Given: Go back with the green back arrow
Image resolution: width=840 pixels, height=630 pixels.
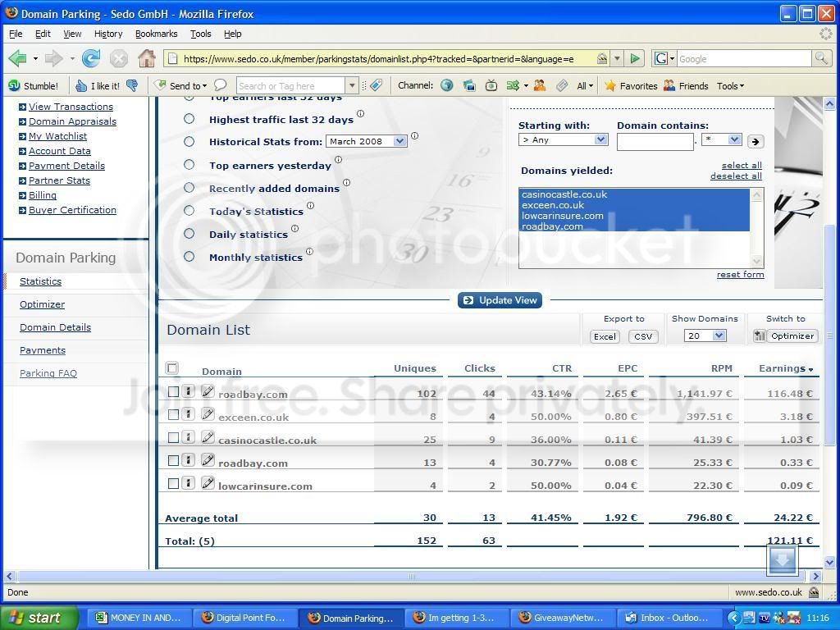Looking at the screenshot, I should [x=17, y=58].
